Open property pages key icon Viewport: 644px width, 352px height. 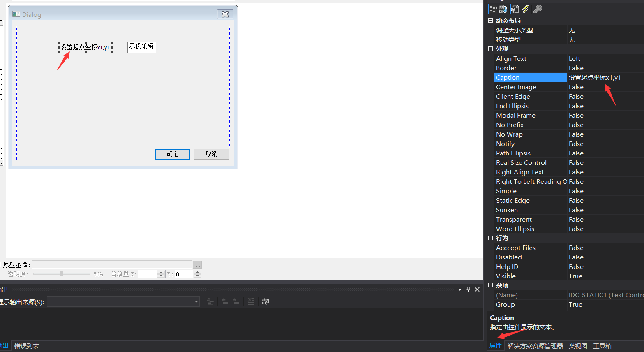[x=537, y=9]
